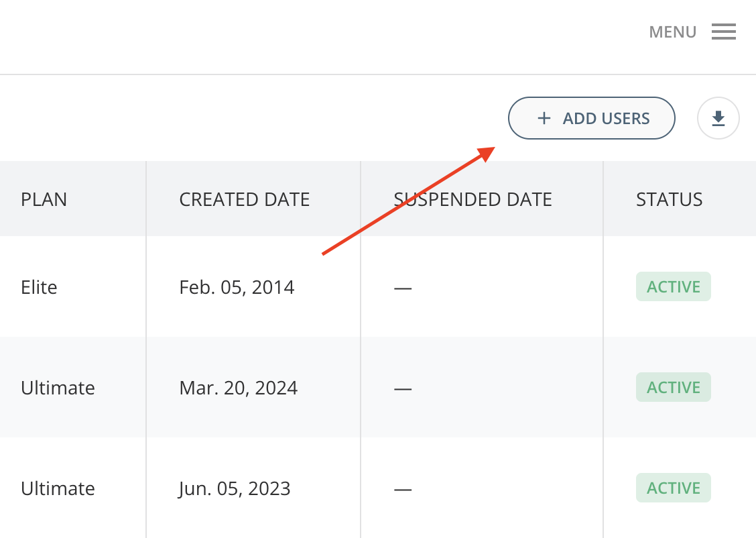Click the suspended date dash in the Elite row
Viewport: 756px width, 538px height.
(403, 288)
